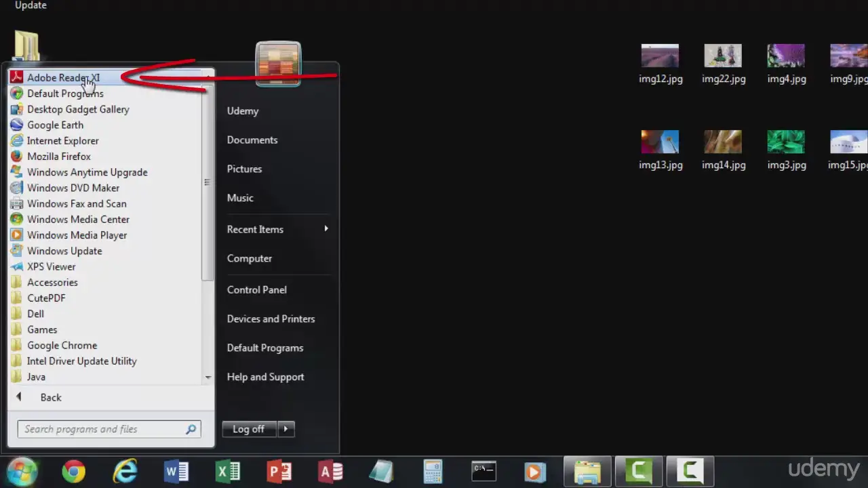Click the Desktop Gadget Gallery icon

coord(17,109)
